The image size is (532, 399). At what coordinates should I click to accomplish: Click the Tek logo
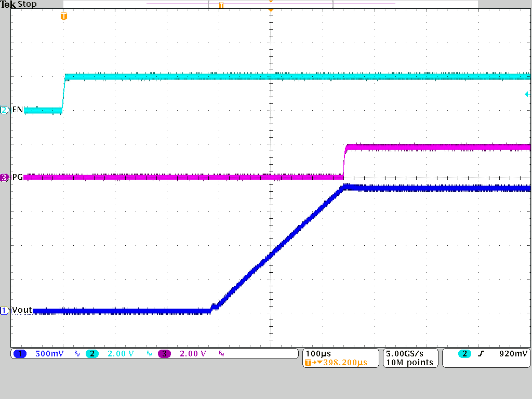(x=8, y=4)
